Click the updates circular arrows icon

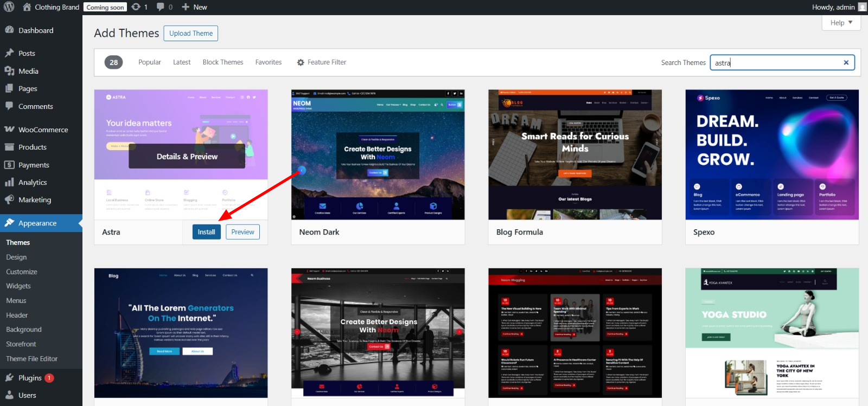tap(136, 7)
